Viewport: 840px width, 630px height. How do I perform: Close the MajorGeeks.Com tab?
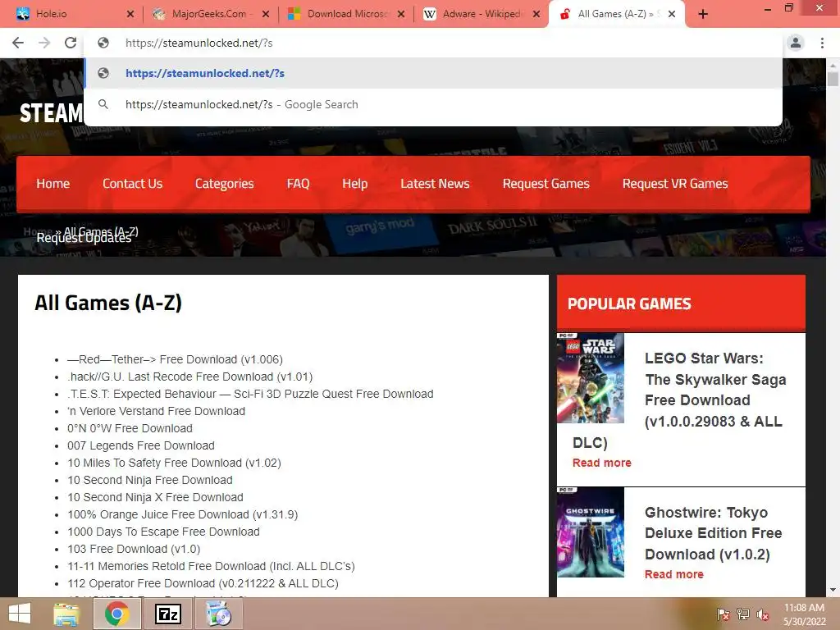pos(266,15)
